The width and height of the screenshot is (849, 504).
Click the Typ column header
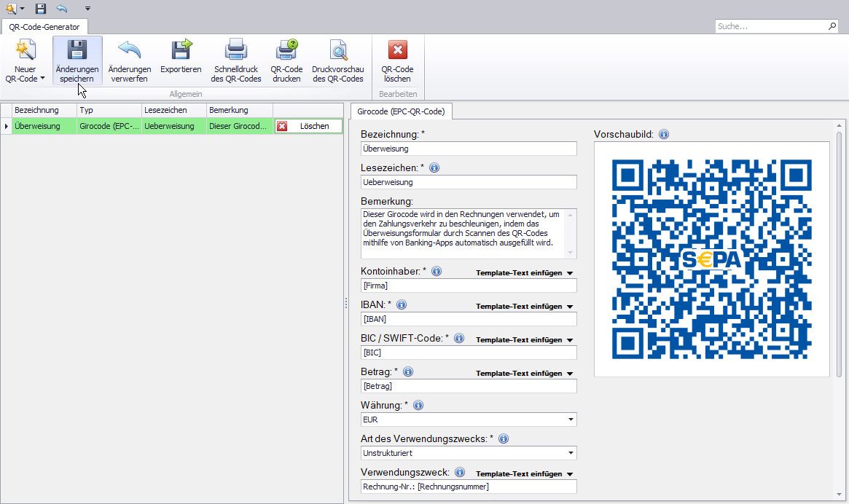(x=109, y=110)
